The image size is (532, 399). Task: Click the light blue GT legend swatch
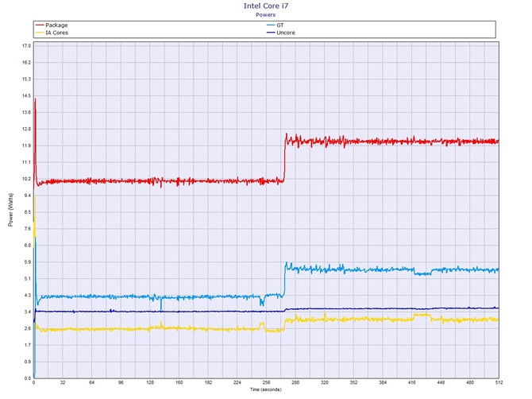[x=271, y=25]
